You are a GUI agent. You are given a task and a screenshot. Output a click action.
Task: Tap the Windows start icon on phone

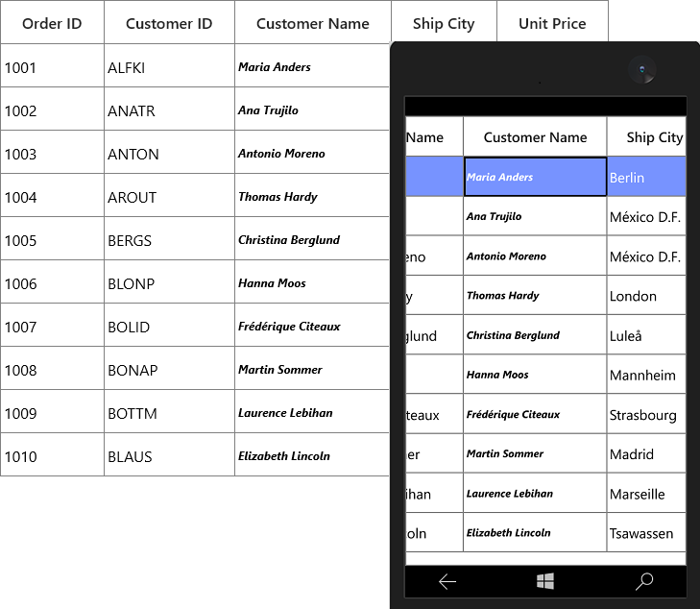click(545, 581)
